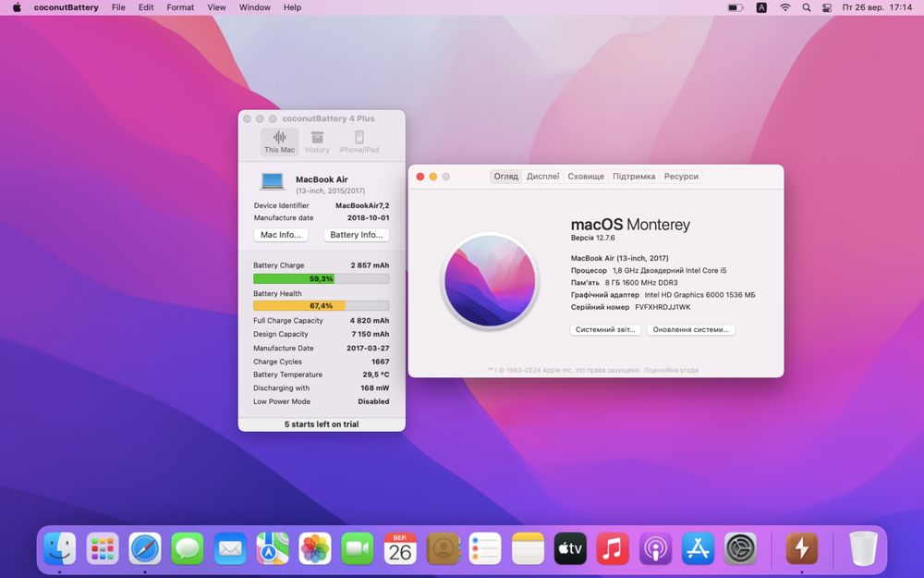Click Оновлення системи... button
This screenshot has height=578, width=924.
point(690,330)
